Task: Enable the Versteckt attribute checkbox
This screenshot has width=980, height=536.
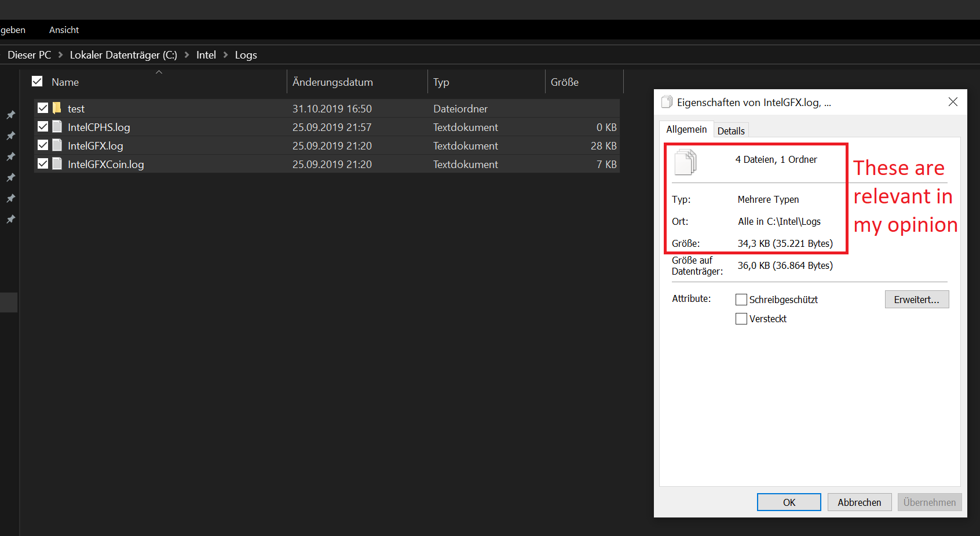Action: [x=741, y=319]
